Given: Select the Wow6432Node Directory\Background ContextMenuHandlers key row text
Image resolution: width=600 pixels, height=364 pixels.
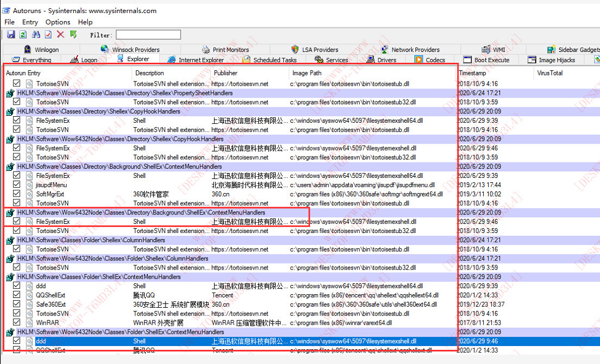Looking at the screenshot, I should coord(141,213).
